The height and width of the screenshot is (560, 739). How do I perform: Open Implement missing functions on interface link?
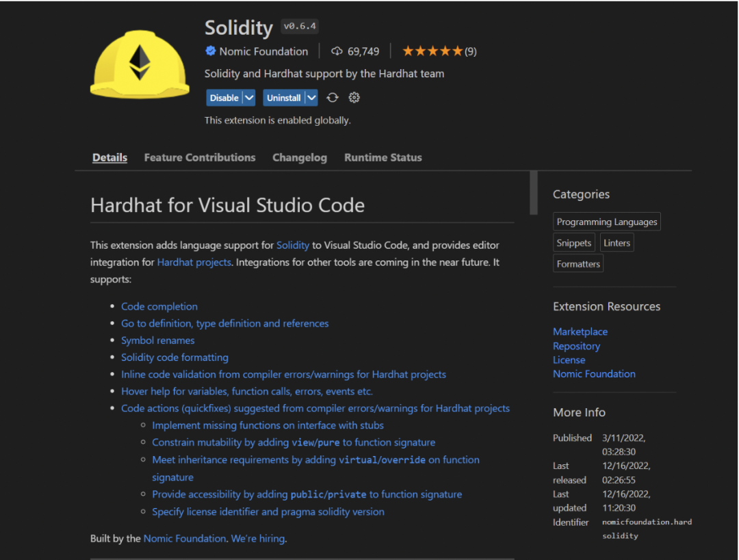pos(268,425)
